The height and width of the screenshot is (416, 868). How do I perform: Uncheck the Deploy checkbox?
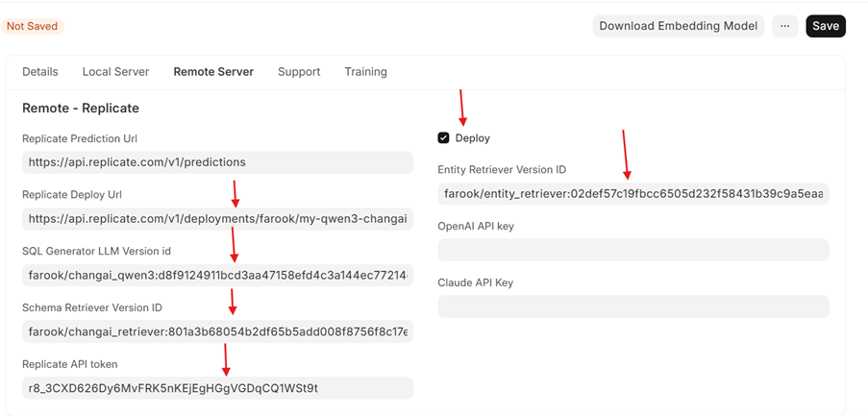[x=443, y=138]
